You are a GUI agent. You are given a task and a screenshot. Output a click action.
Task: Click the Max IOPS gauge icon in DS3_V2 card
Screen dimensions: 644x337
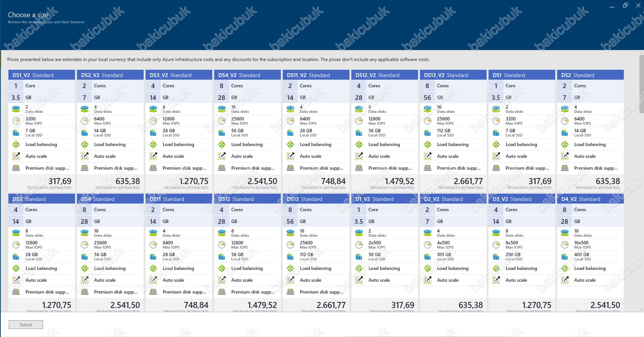tap(153, 121)
